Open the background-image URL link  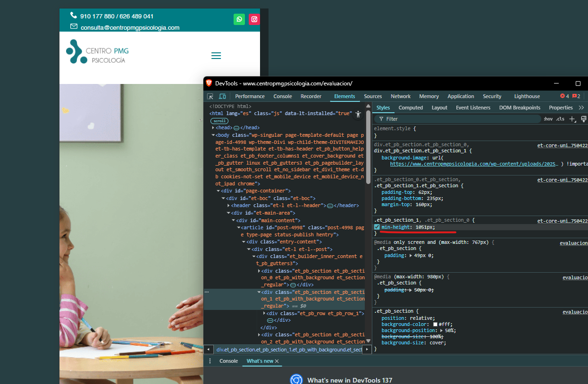click(474, 164)
